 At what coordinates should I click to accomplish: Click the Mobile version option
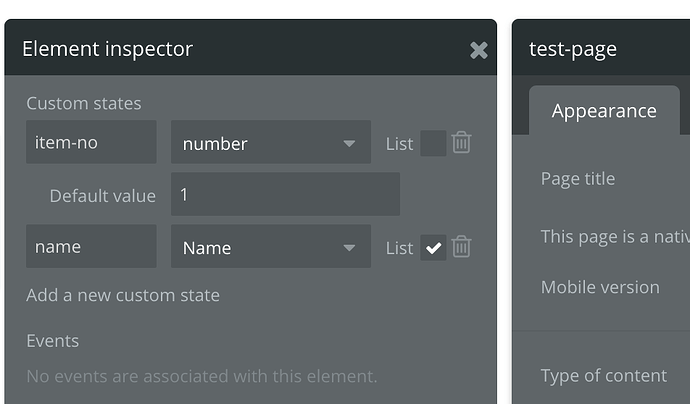[x=600, y=287]
